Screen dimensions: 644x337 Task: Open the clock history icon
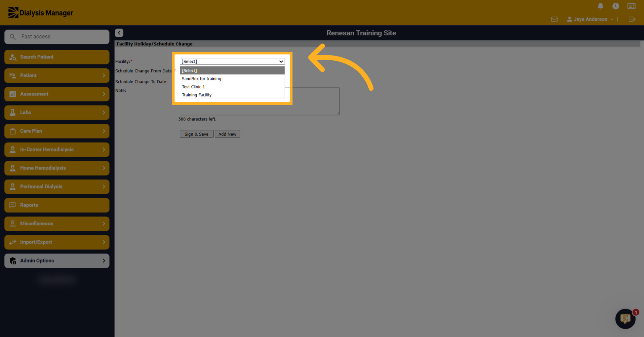[x=616, y=6]
